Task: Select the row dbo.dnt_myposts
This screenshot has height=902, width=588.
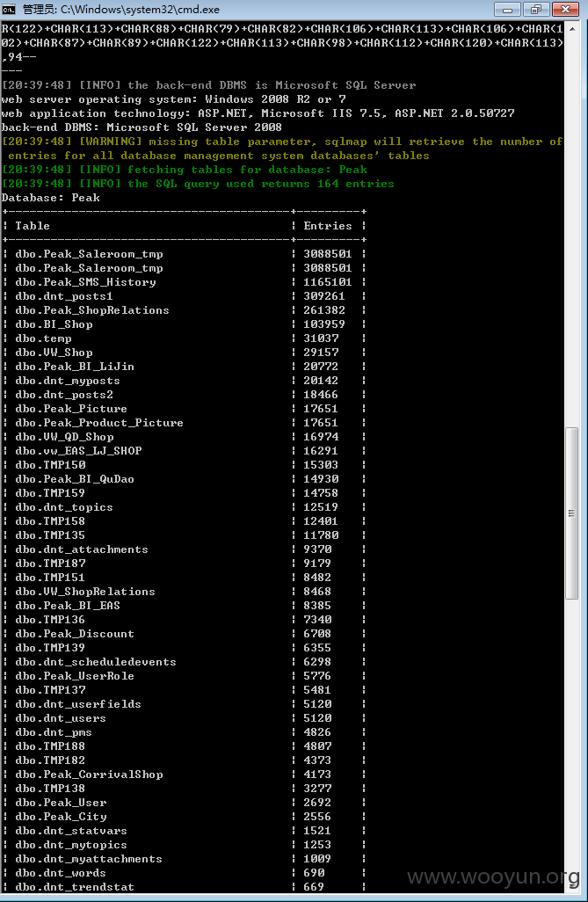Action: [184, 381]
